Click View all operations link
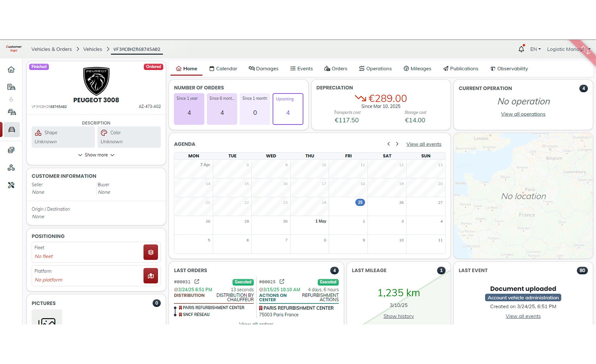 (523, 114)
